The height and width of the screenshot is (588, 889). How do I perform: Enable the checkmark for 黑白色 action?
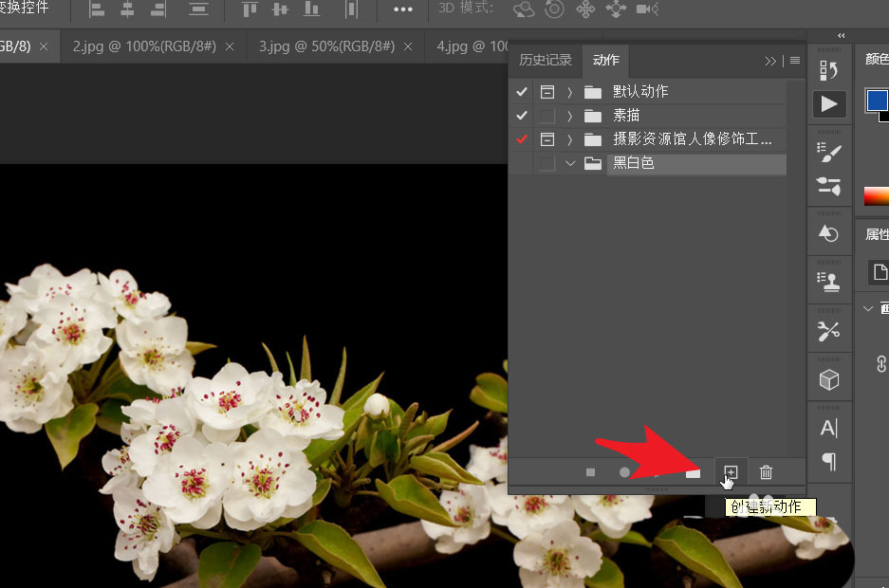pos(521,163)
